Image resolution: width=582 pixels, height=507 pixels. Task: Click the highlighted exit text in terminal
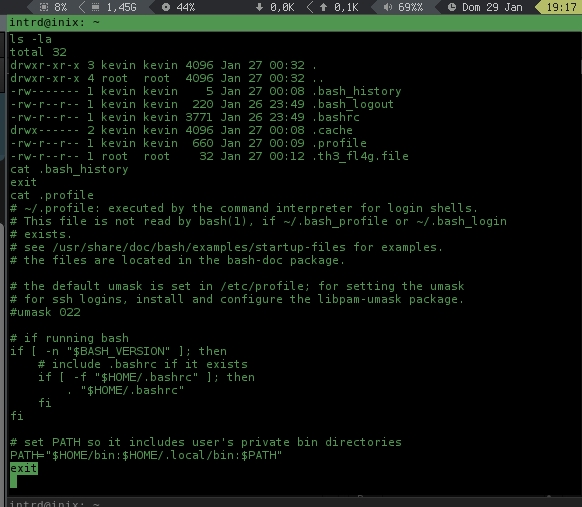point(24,468)
